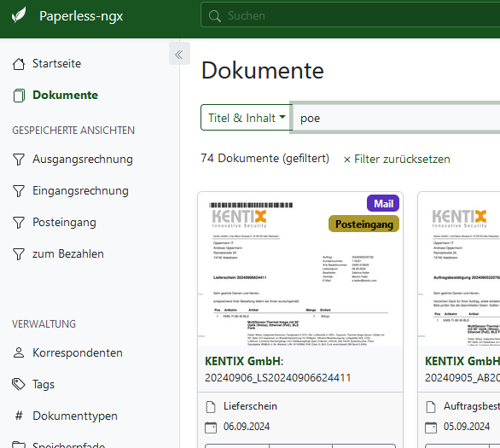Go to Startseite
Image resolution: width=500 pixels, height=448 pixels.
57,63
